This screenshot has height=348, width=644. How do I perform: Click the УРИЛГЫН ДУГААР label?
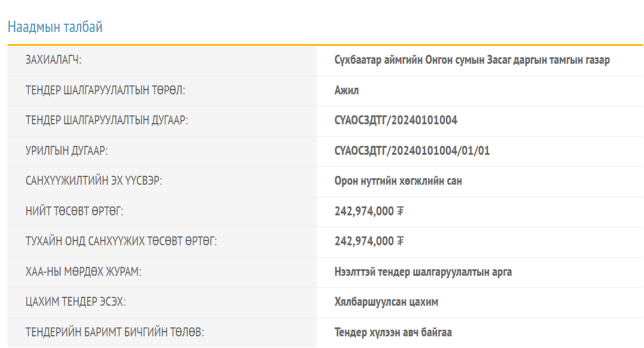[x=66, y=151]
